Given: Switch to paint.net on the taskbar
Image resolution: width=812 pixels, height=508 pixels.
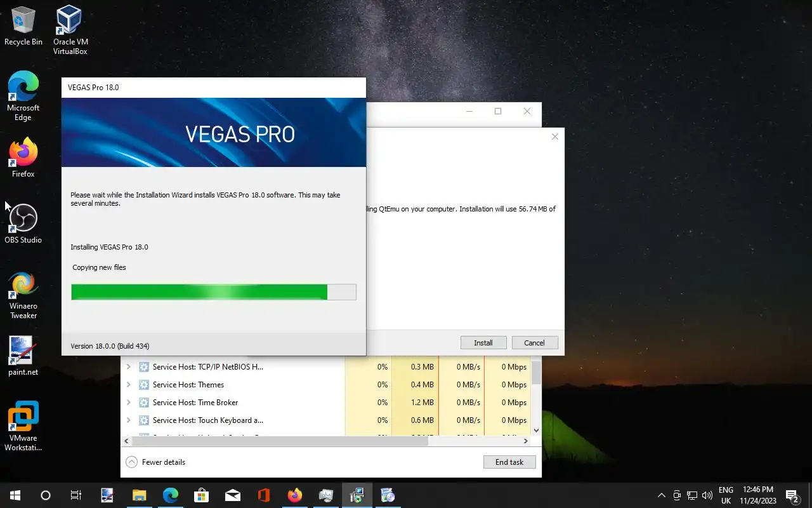Looking at the screenshot, I should click(107, 495).
